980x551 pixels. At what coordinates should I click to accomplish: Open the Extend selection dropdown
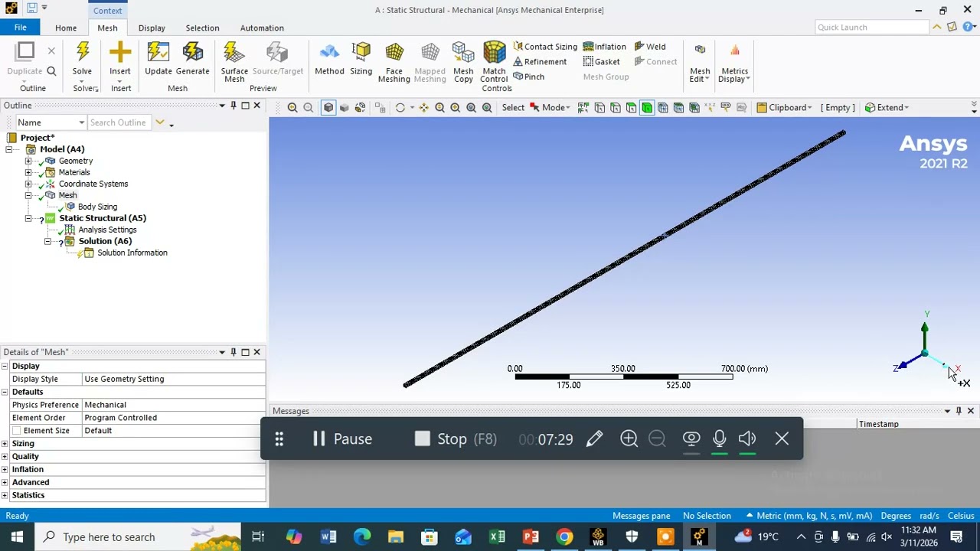pos(887,108)
